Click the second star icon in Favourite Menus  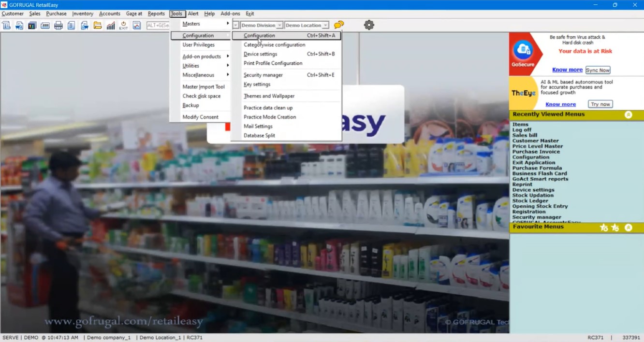(615, 228)
